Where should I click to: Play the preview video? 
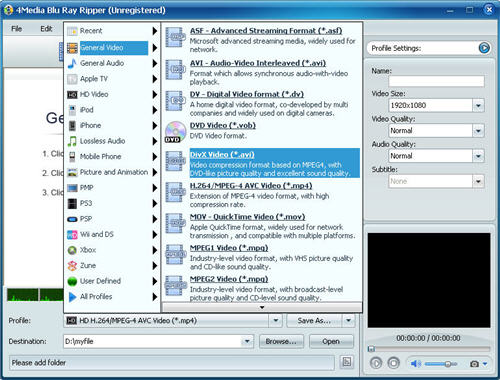point(376,363)
